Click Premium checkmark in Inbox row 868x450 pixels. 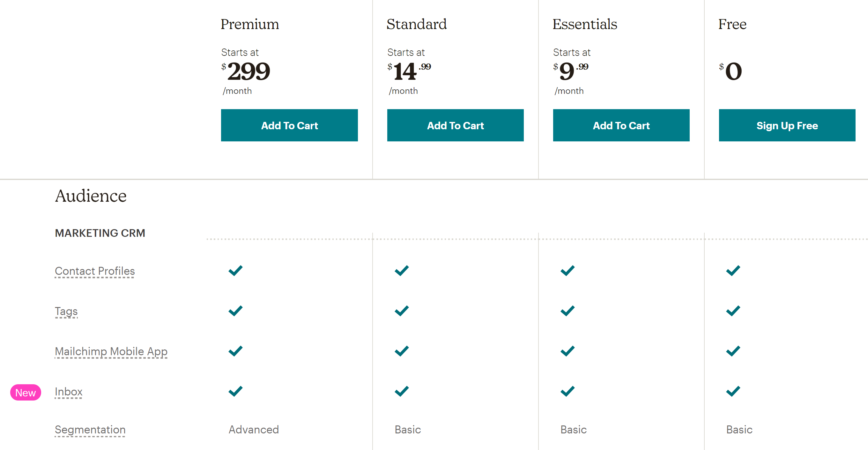pyautogui.click(x=235, y=391)
